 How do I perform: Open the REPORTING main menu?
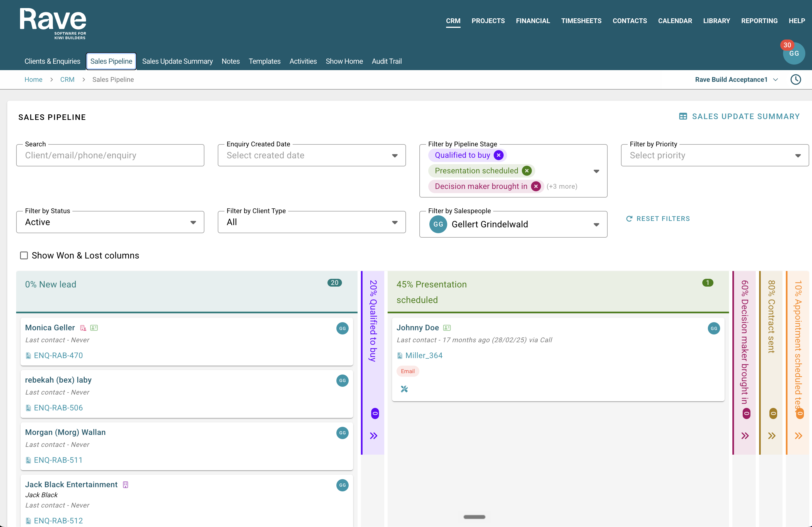pyautogui.click(x=759, y=21)
